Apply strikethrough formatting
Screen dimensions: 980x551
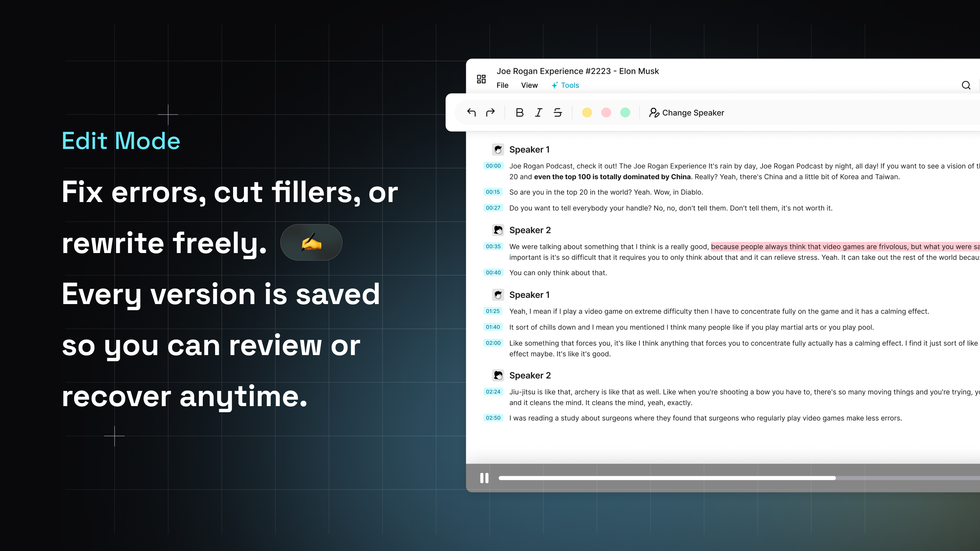(x=558, y=113)
